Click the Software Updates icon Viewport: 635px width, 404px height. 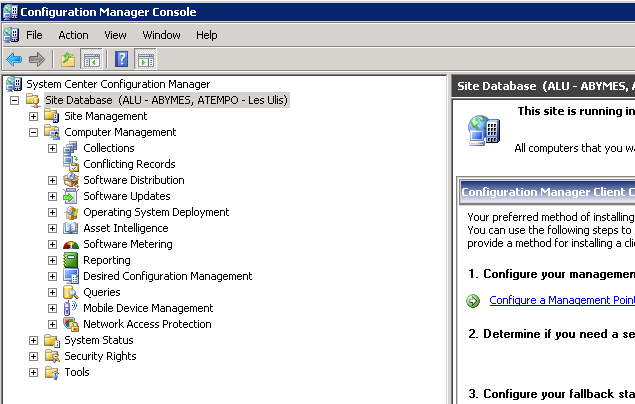click(x=70, y=196)
